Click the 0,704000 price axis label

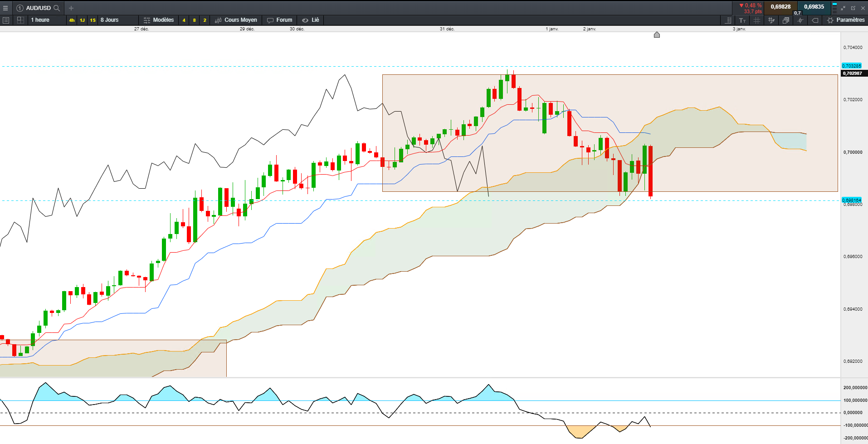point(853,47)
